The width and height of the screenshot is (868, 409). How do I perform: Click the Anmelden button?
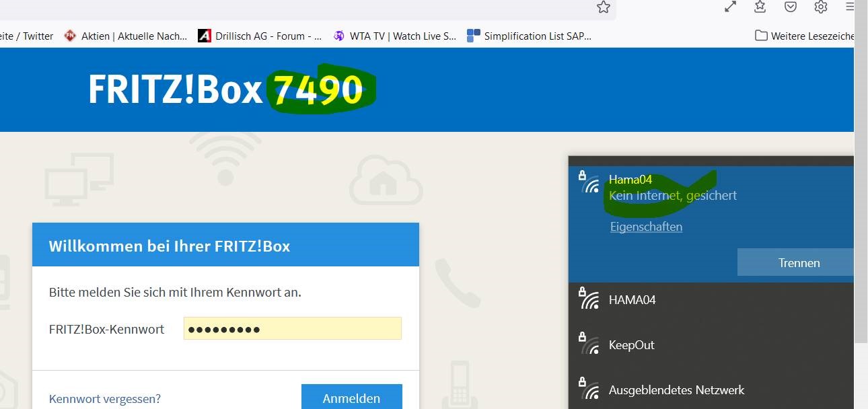pyautogui.click(x=351, y=398)
